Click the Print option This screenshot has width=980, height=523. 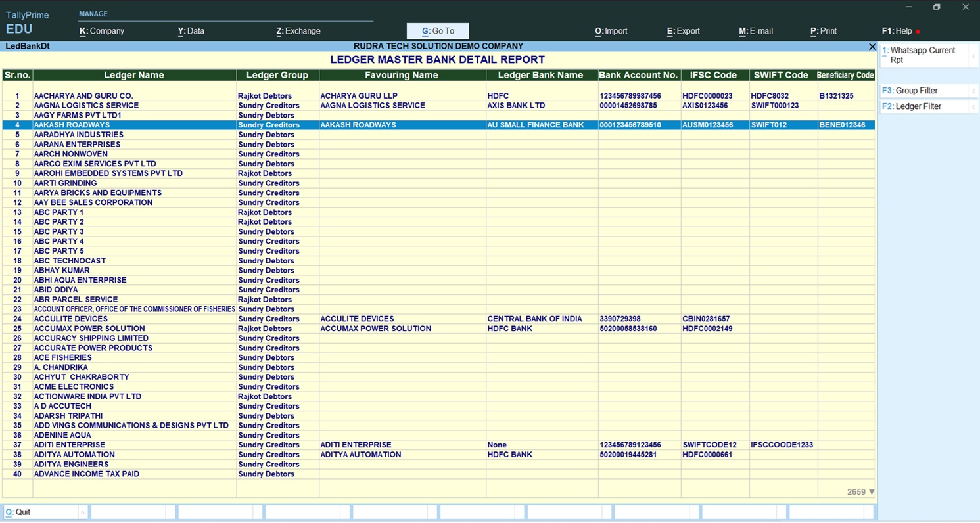click(x=824, y=31)
